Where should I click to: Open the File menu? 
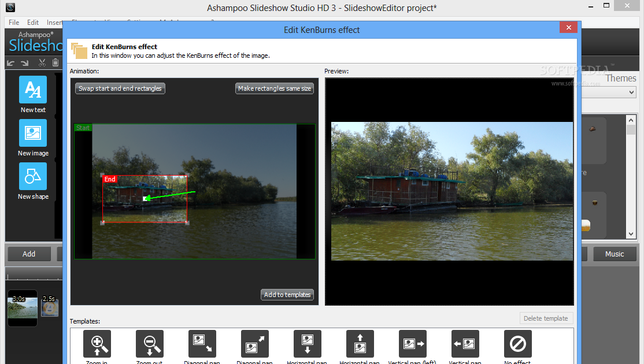tap(14, 23)
